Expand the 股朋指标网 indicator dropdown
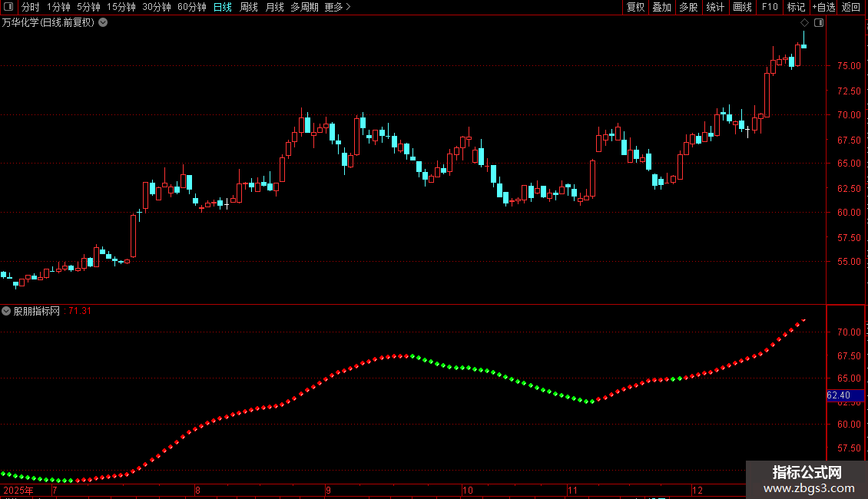This screenshot has width=868, height=499. click(6, 311)
